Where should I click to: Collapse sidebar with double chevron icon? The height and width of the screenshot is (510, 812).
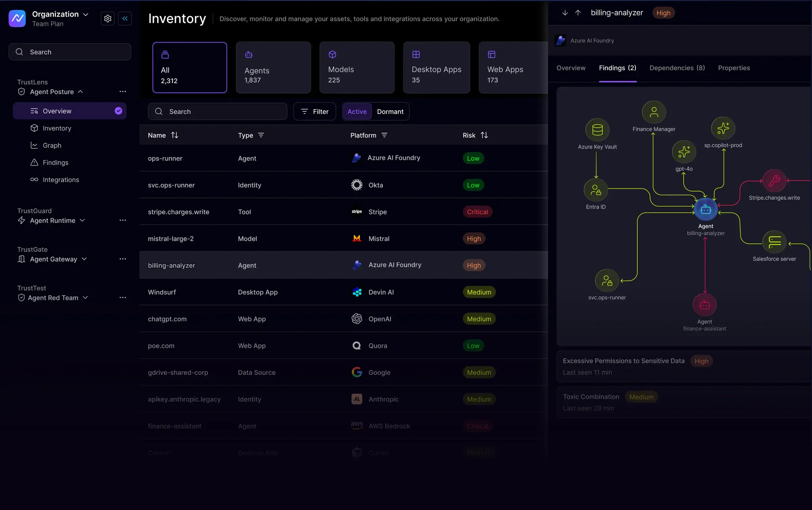pos(125,18)
